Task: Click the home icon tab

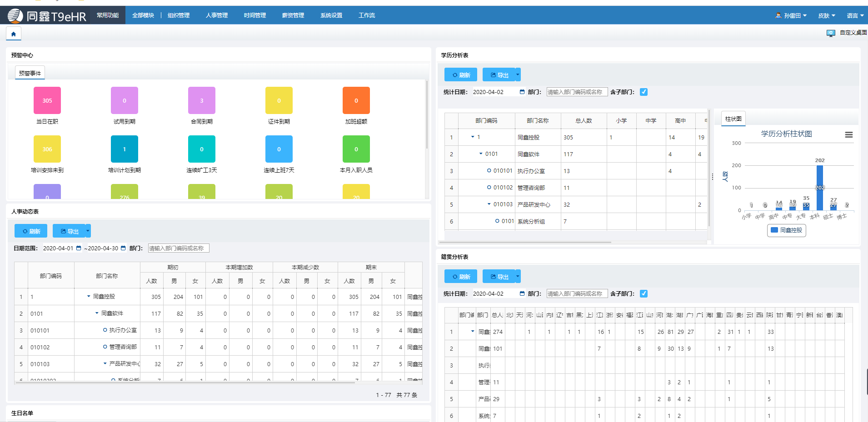Action: 13,34
